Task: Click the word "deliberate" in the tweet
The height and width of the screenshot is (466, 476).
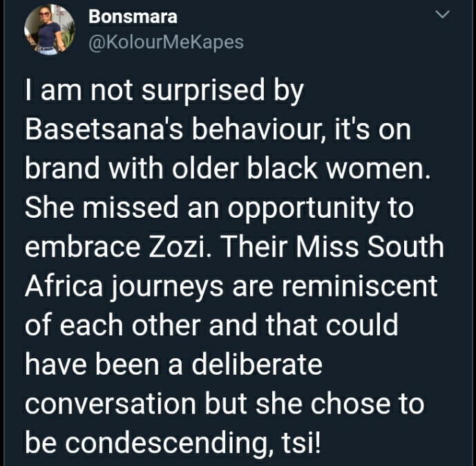Action: 257,364
